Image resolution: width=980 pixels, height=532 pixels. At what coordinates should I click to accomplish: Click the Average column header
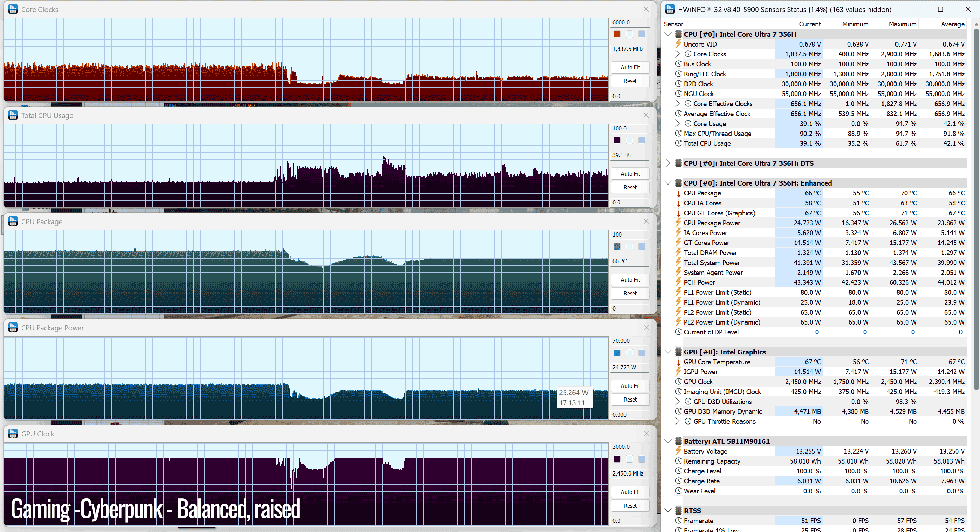point(953,24)
